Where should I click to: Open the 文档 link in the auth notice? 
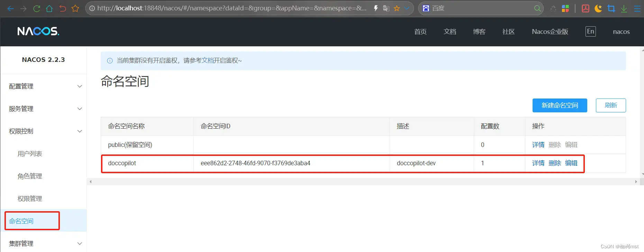coord(208,60)
